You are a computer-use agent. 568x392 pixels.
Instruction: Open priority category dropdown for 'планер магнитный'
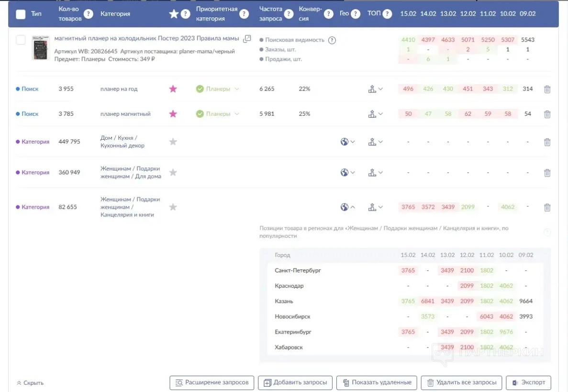pyautogui.click(x=237, y=114)
